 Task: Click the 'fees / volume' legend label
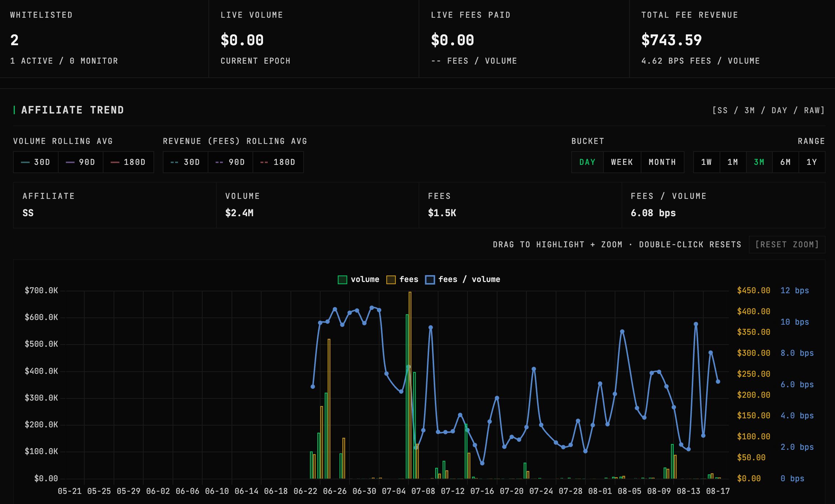pos(469,279)
